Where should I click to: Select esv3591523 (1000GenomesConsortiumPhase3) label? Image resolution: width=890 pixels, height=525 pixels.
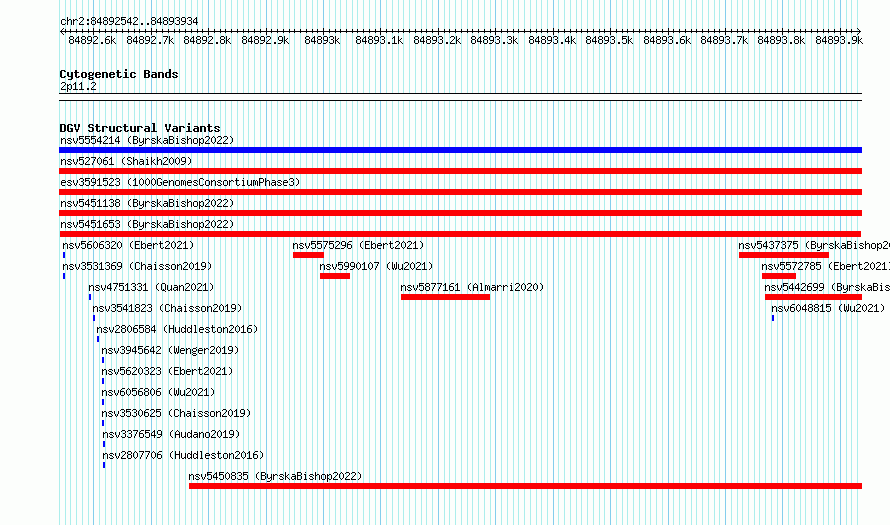coord(180,182)
